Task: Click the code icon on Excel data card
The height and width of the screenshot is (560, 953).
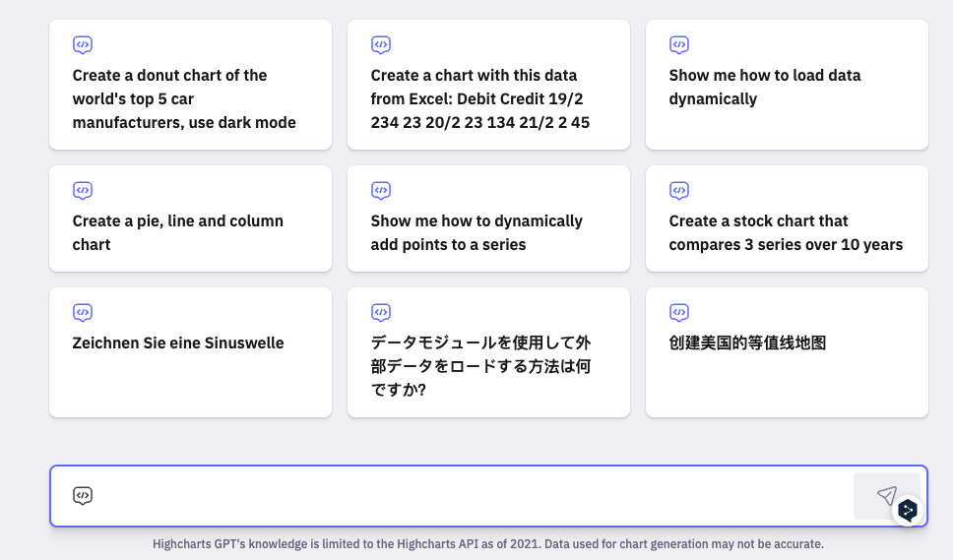Action: [x=381, y=44]
